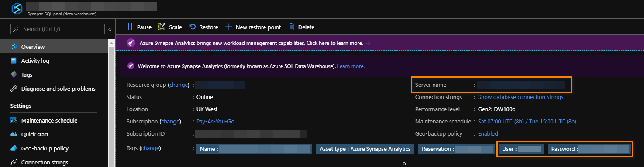Edit Tags via the change link
This screenshot has width=644, height=167.
pyautogui.click(x=150, y=148)
